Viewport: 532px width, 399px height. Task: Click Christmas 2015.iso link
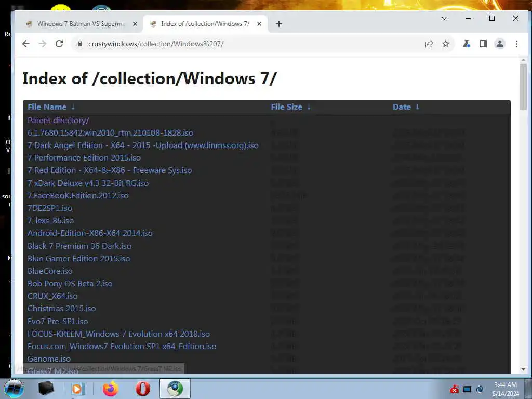[61, 309]
